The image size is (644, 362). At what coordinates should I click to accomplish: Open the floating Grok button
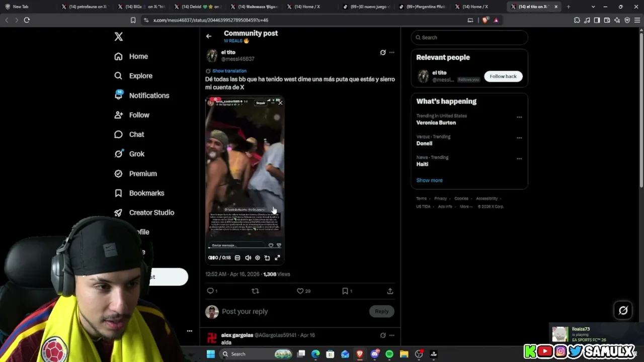pyautogui.click(x=623, y=311)
